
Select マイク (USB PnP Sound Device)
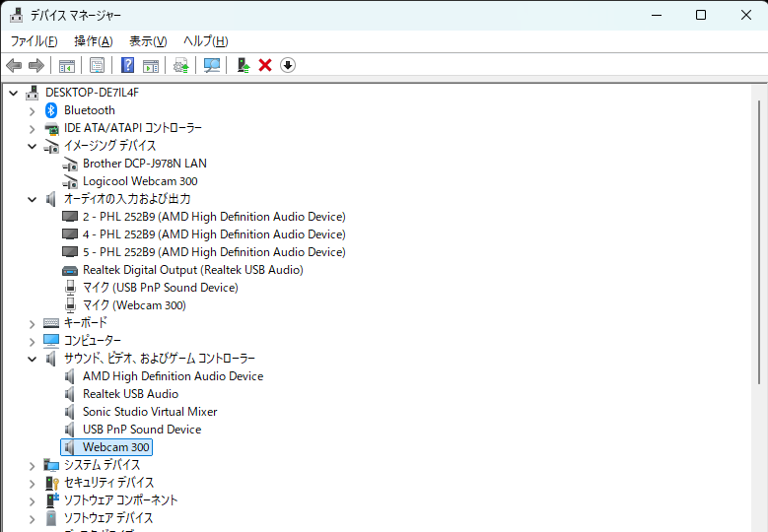pyautogui.click(x=160, y=288)
